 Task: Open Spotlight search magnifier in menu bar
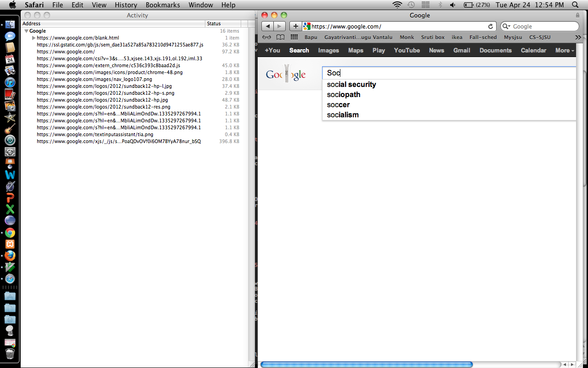click(x=575, y=5)
